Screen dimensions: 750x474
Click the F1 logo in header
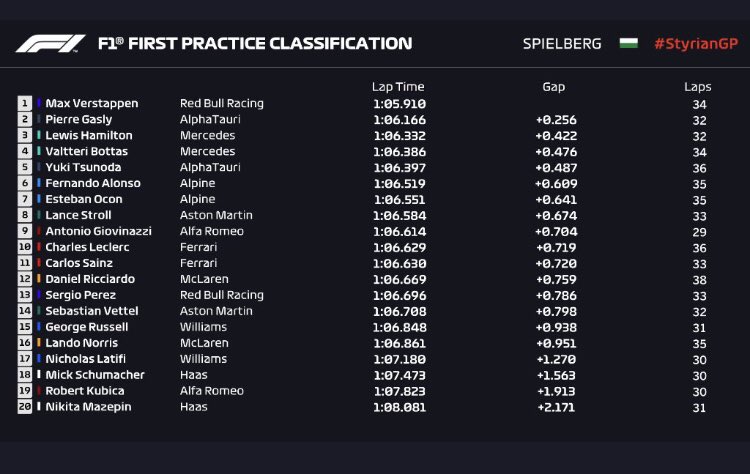point(52,44)
